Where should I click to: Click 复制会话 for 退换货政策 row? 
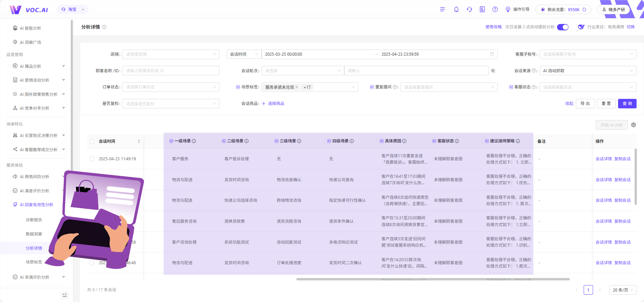click(x=622, y=221)
